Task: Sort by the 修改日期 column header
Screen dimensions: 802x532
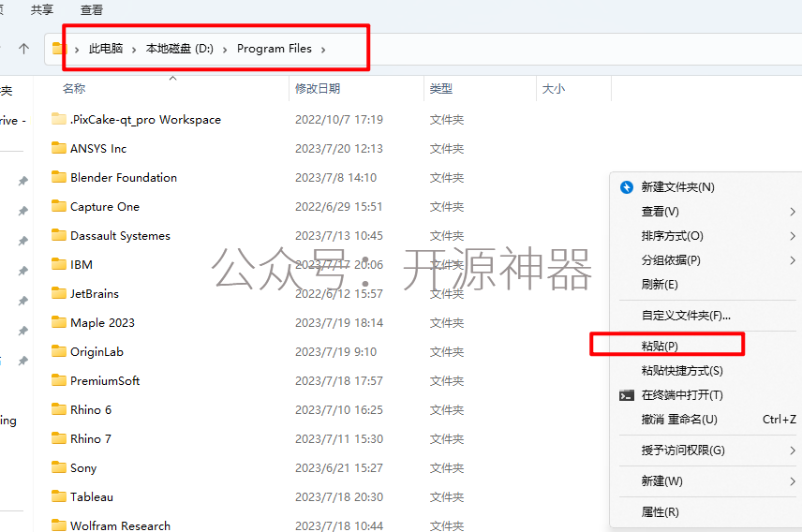Action: click(x=318, y=88)
